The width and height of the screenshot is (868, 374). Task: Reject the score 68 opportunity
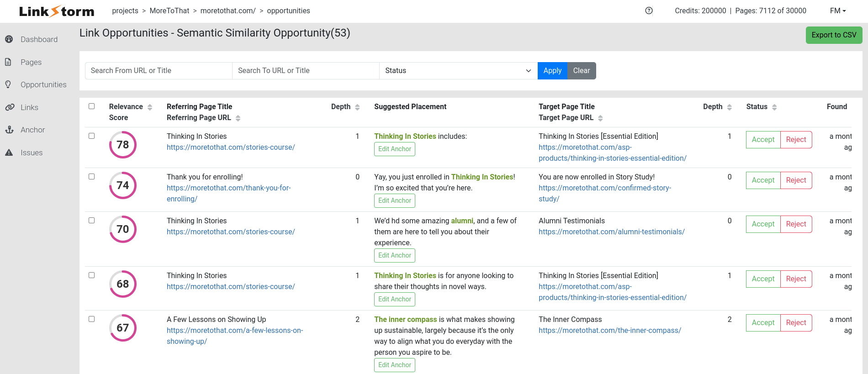click(796, 279)
